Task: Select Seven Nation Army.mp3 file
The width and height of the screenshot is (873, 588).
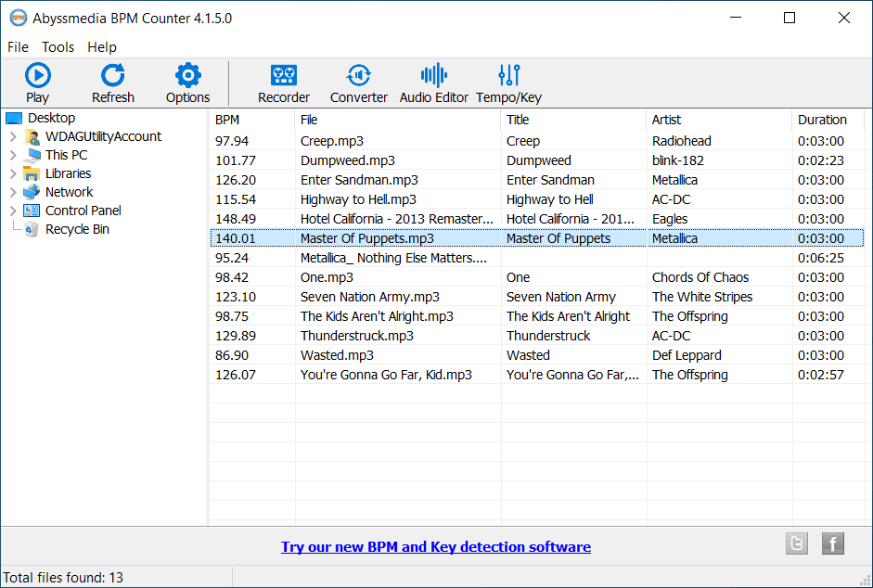Action: (537, 297)
